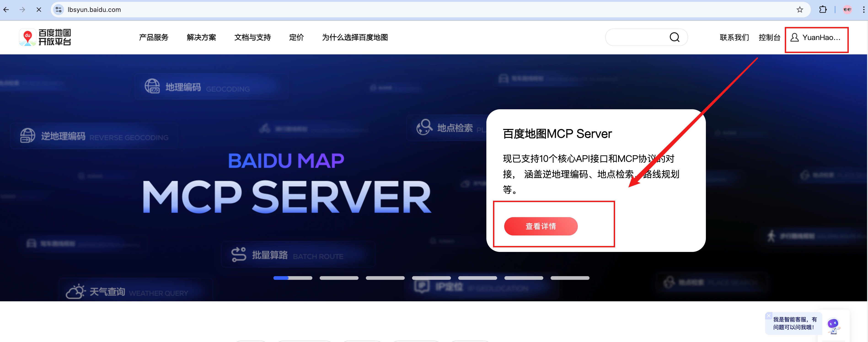Viewport: 868px width, 342px height.
Task: Open the 产品服务 navigation menu
Action: coord(153,37)
